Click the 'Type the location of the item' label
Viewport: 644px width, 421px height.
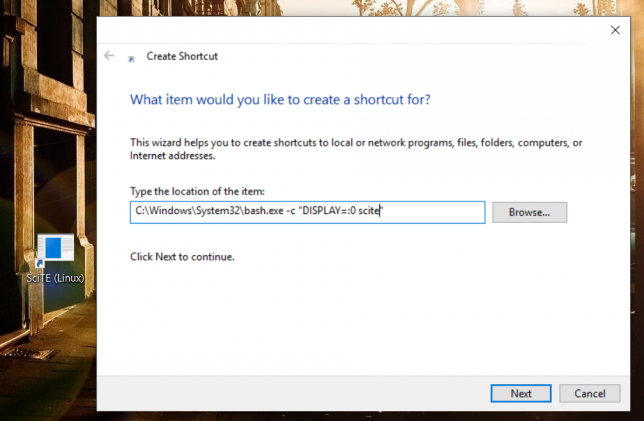197,191
